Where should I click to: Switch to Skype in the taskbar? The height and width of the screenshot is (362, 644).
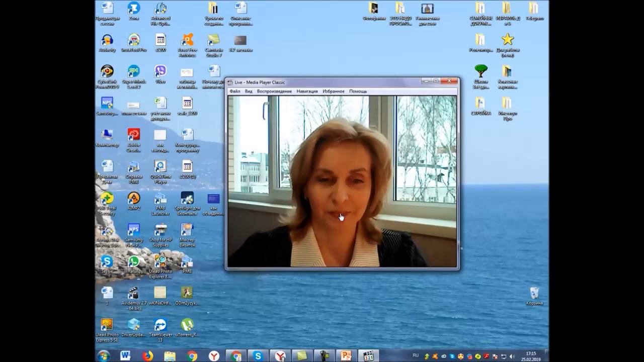click(258, 355)
